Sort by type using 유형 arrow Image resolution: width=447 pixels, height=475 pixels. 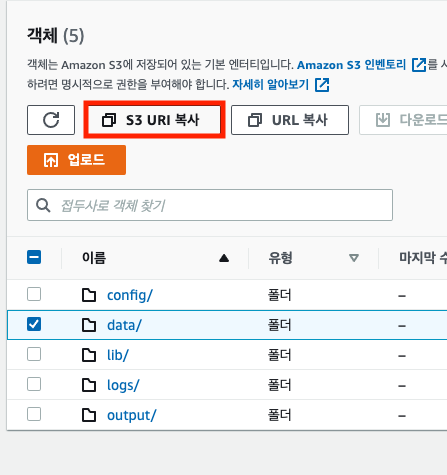[x=354, y=258]
